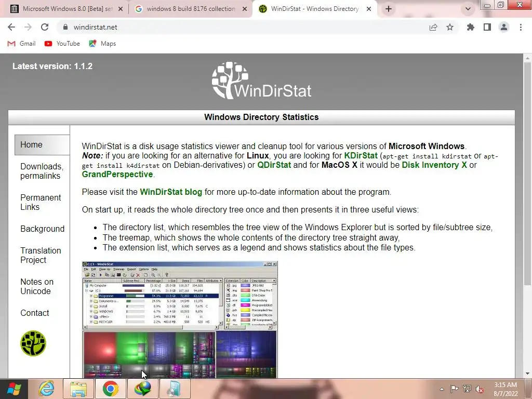Open the Chrome profile avatar
The image size is (532, 399).
coord(504,27)
